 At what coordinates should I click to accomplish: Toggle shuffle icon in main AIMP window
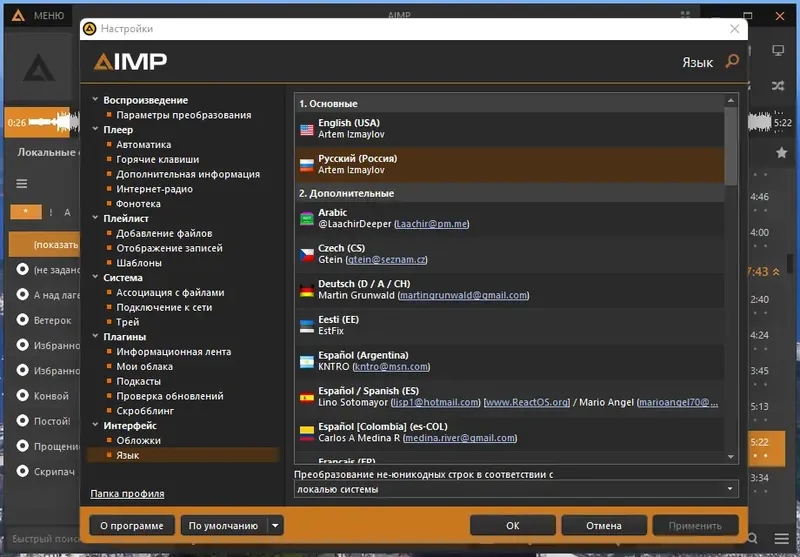[778, 85]
